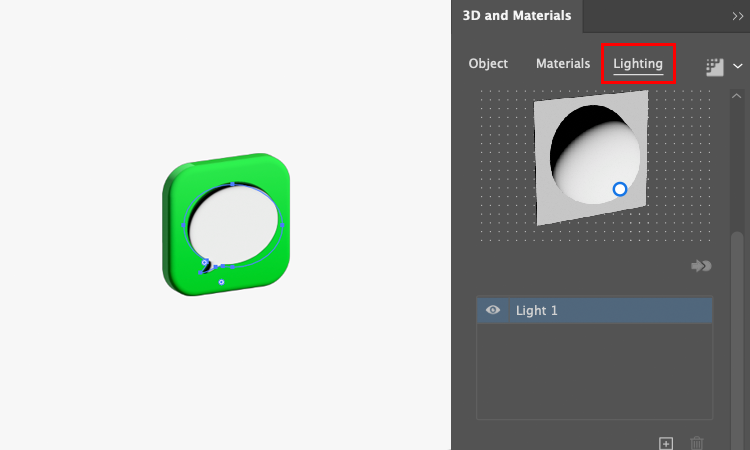Screen dimensions: 750x450
Task: Open the render settings dropdown arrow
Action: click(738, 66)
